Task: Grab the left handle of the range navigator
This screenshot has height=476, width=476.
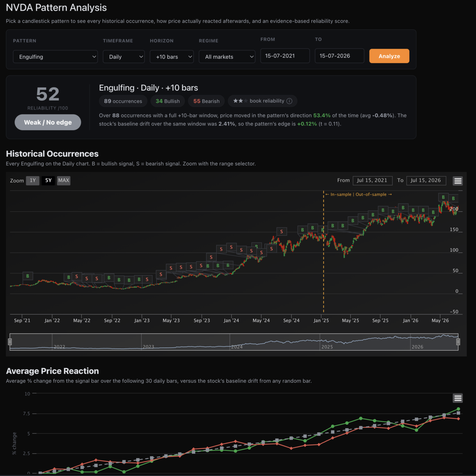Action: (10, 342)
